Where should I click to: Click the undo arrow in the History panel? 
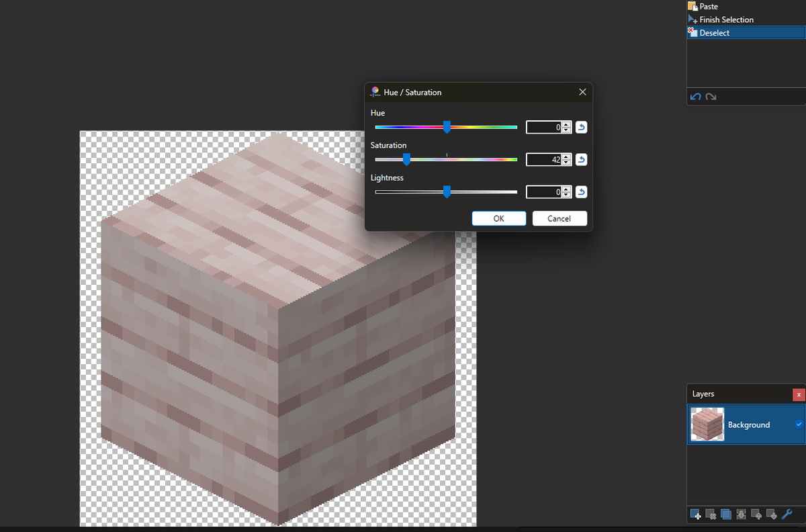click(x=696, y=97)
